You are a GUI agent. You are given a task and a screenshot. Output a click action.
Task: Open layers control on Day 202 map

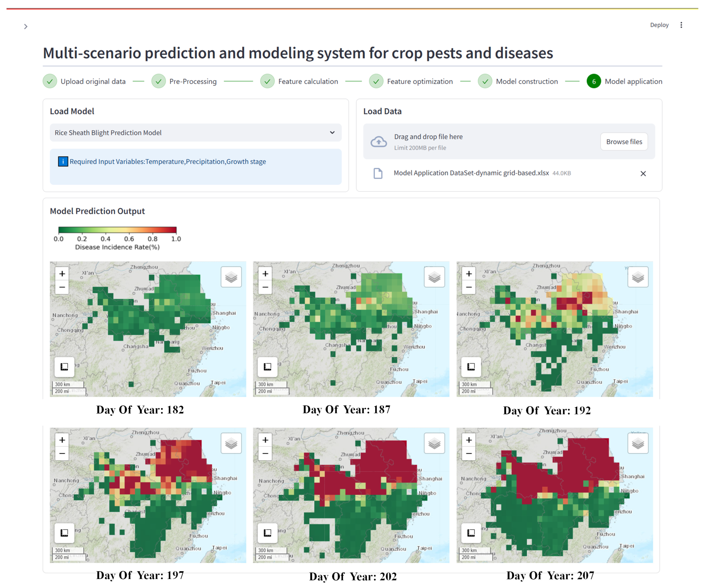pos(434,444)
